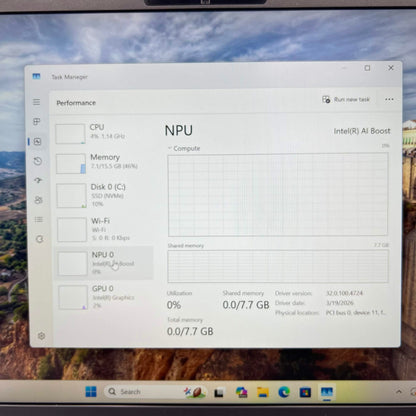Image resolution: width=416 pixels, height=416 pixels.
Task: Open the Services page icon
Action: 39,239
